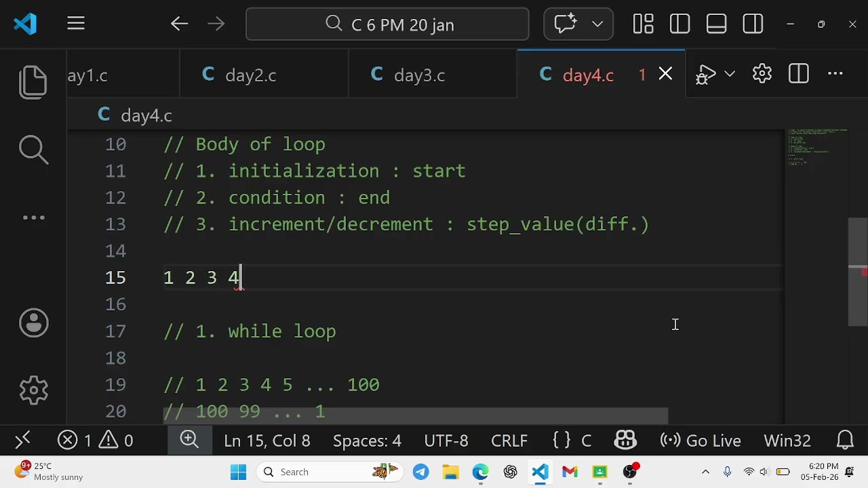Change the Win32 configuration

(787, 441)
